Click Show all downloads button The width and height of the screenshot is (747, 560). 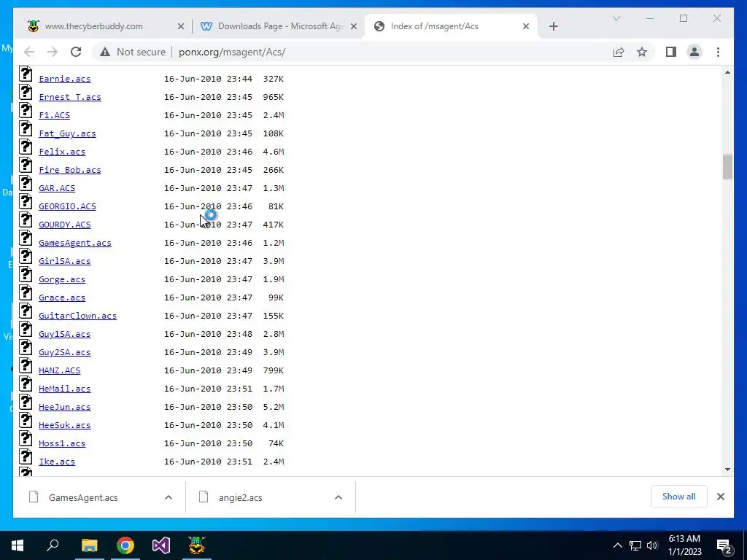pos(679,497)
